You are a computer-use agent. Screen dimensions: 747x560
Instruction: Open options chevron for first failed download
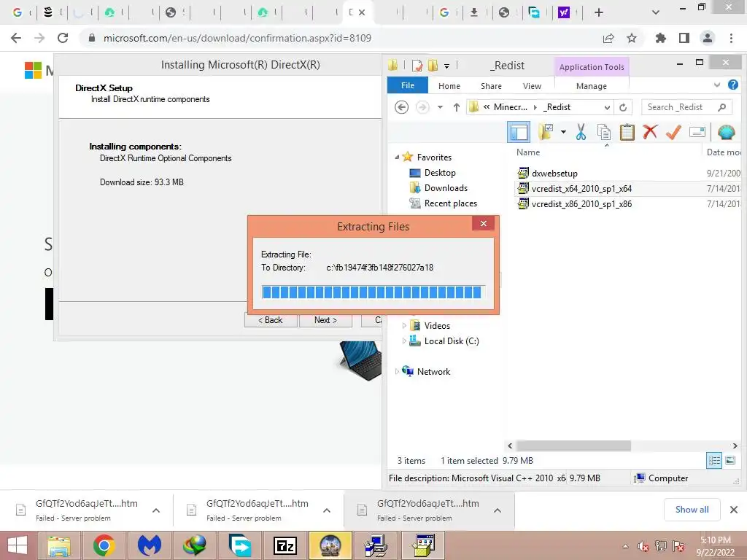point(156,510)
